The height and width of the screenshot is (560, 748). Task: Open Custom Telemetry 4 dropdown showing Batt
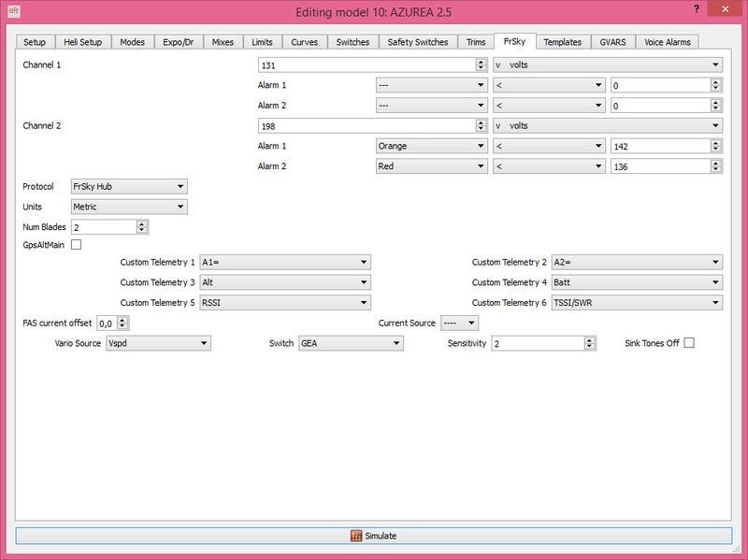tap(637, 282)
